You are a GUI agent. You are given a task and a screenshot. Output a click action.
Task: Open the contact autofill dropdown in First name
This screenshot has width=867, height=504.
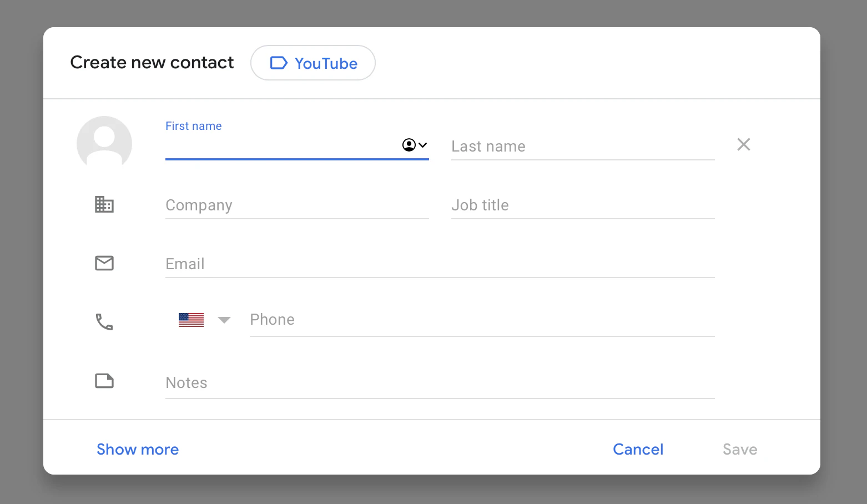(415, 145)
